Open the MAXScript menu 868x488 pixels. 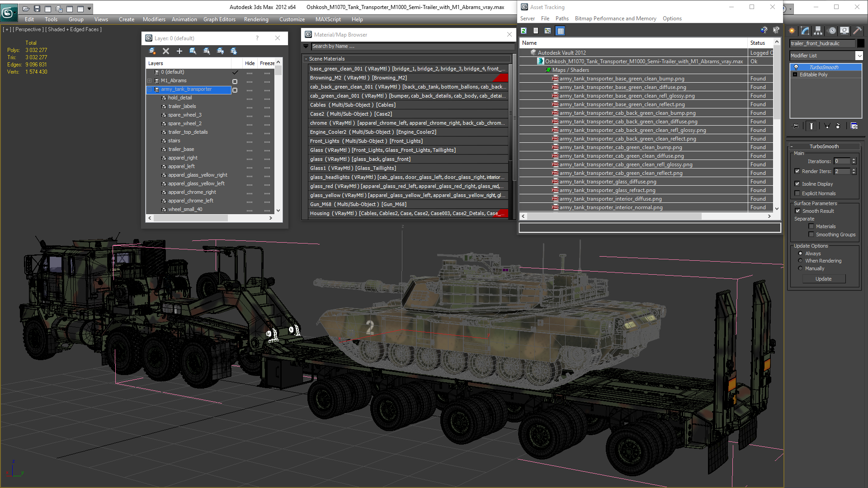(x=328, y=19)
